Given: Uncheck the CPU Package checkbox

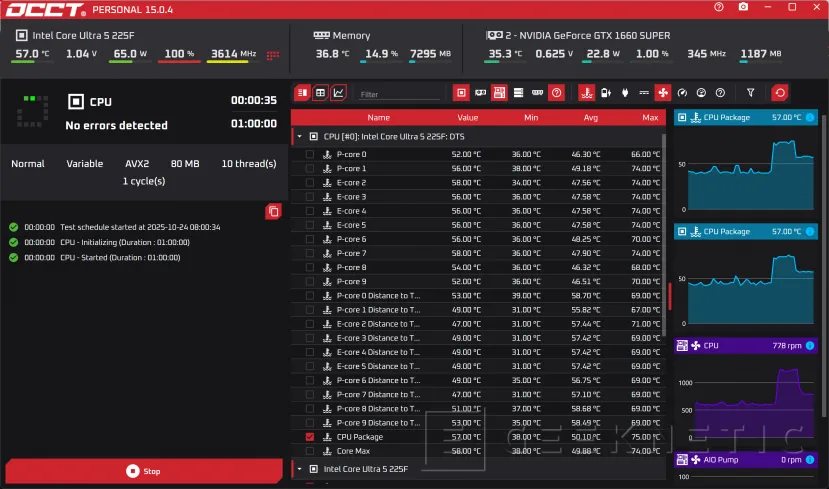Looking at the screenshot, I should point(309,437).
